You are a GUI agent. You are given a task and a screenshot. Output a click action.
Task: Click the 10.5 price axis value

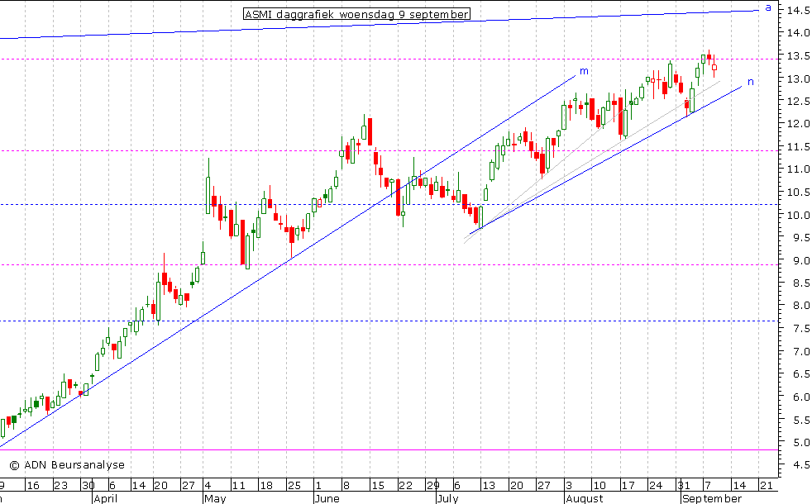coord(798,192)
